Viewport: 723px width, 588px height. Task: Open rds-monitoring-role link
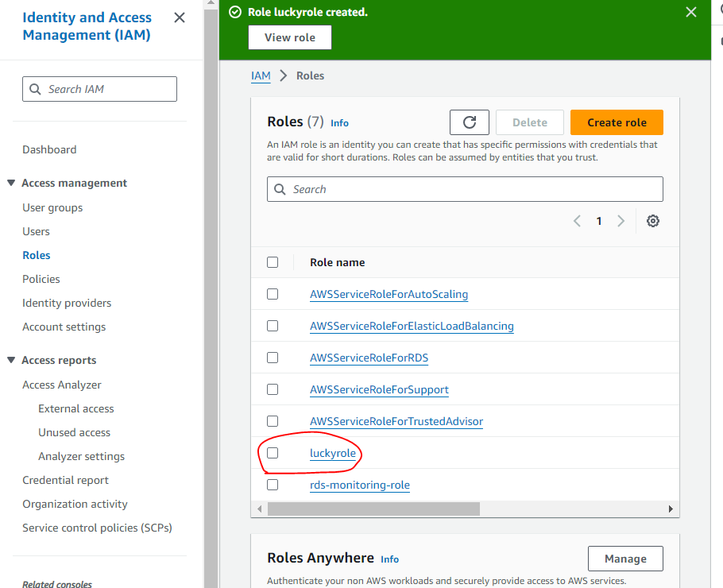pos(360,485)
